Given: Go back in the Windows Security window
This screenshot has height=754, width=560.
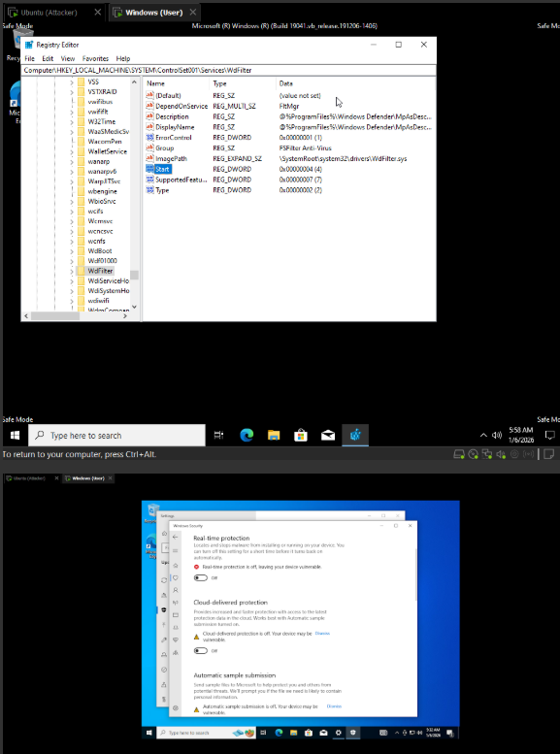Looking at the screenshot, I should coord(176,538).
